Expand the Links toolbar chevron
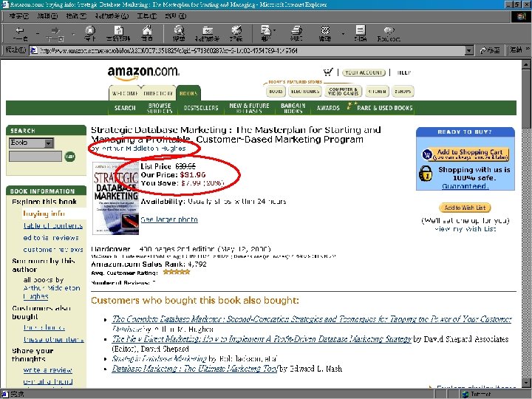This screenshot has width=532, height=399. [x=528, y=50]
